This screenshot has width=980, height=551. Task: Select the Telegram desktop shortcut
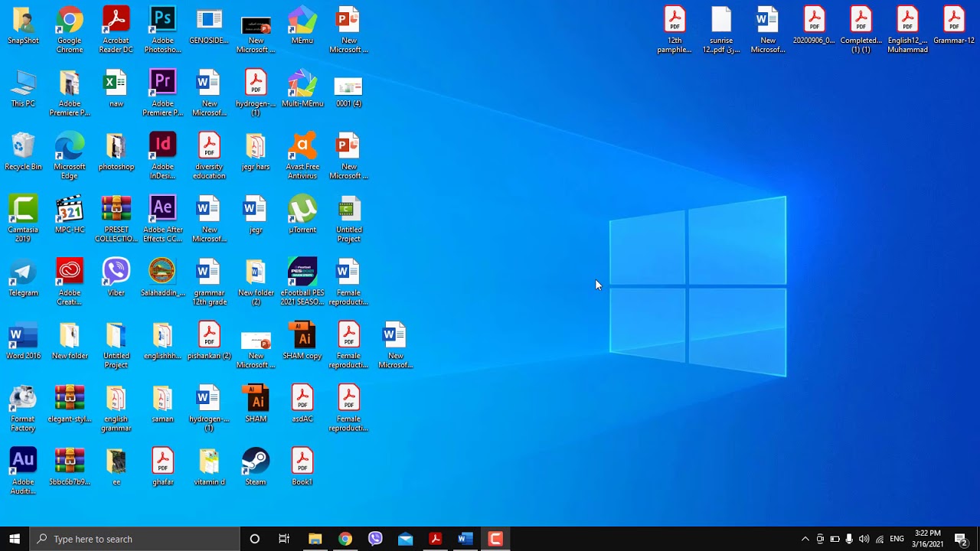click(x=23, y=278)
